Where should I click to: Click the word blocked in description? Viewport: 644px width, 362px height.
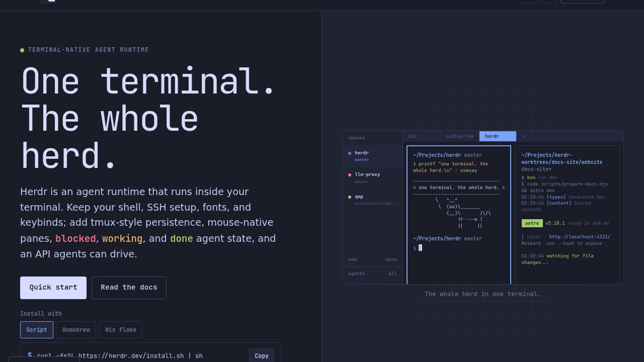[75, 238]
